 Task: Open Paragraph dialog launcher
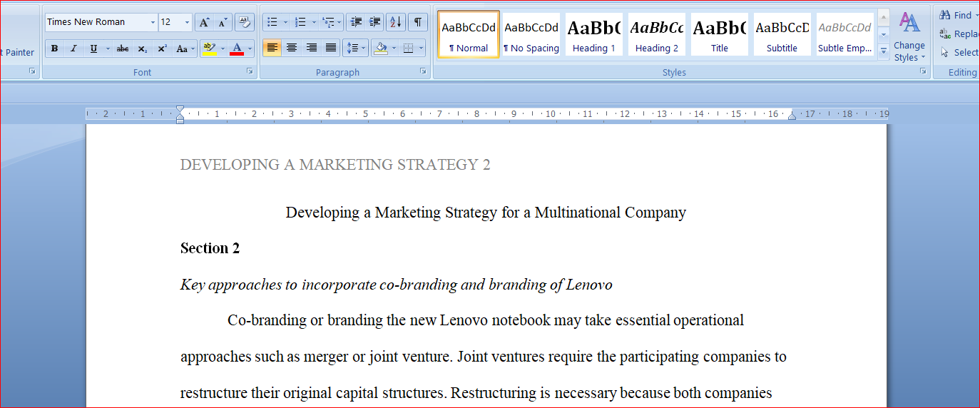click(423, 71)
